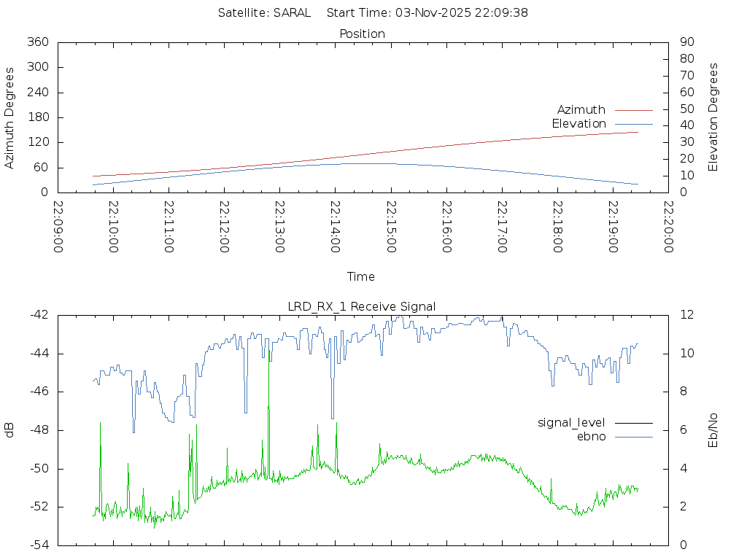Viewport: 747px width, 560px height.
Task: Click the signal_level legend label
Action: coord(571,423)
